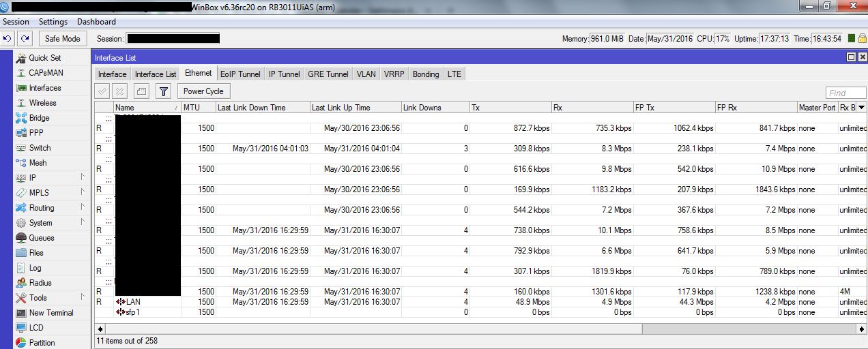Click the Filter funnel icon
Image resolution: width=868 pixels, height=349 pixels.
pyautogui.click(x=163, y=91)
